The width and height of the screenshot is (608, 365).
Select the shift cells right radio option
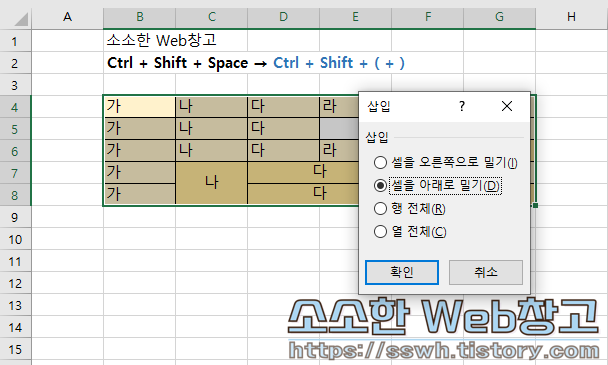(445, 162)
